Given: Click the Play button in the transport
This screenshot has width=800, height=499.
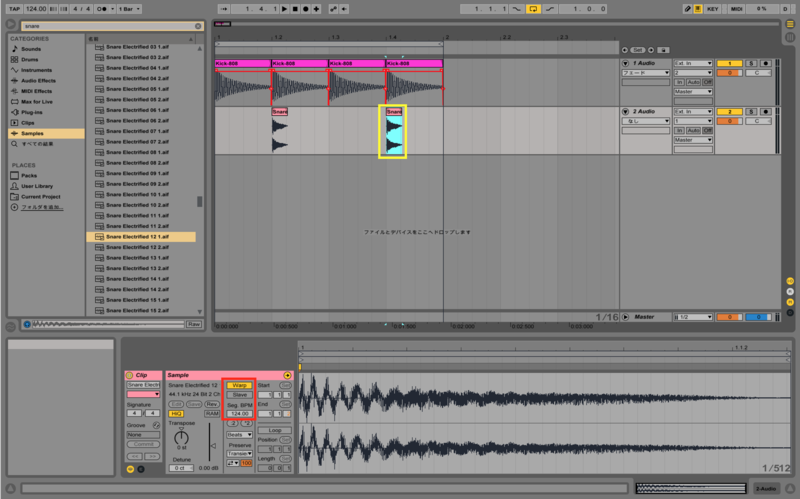Looking at the screenshot, I should tap(285, 9).
